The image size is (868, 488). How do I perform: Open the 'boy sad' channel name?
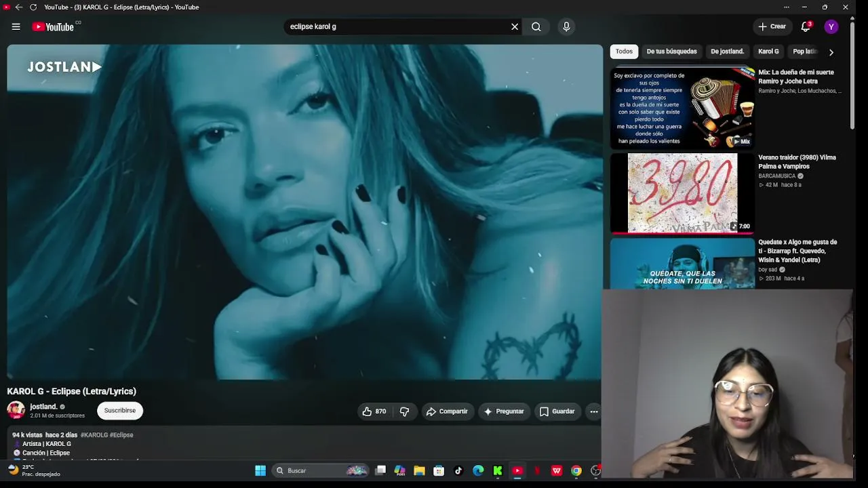pos(768,270)
